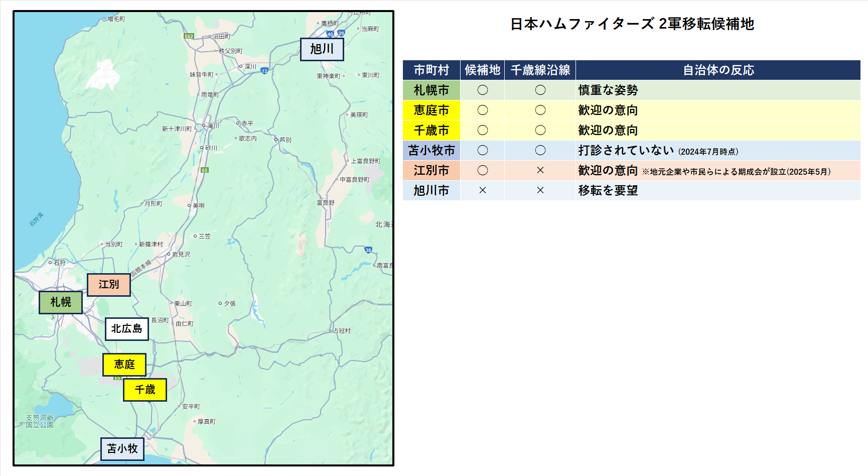Click the 夕張 place name on the map
This screenshot has width=868, height=476.
(x=230, y=304)
